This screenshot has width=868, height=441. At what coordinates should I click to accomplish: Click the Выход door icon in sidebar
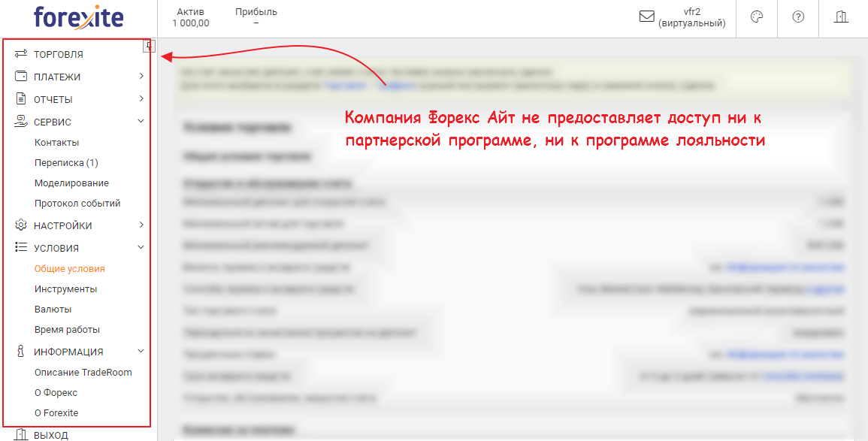coord(21,435)
